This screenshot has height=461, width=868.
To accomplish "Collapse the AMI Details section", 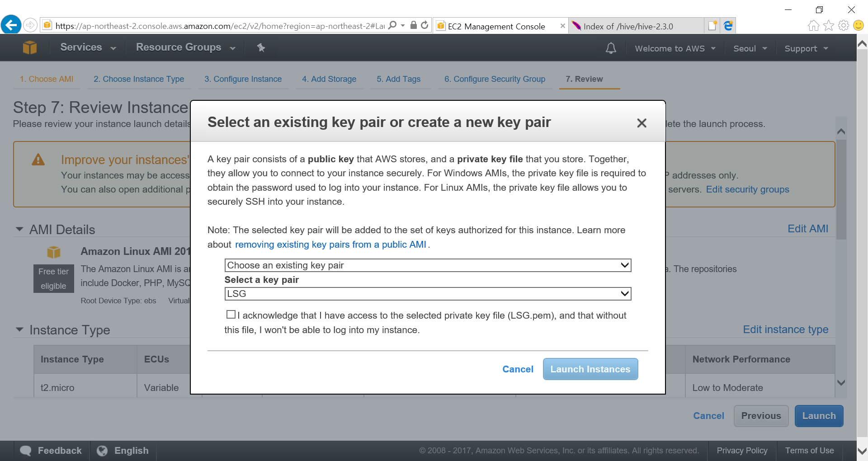I will pos(19,230).
